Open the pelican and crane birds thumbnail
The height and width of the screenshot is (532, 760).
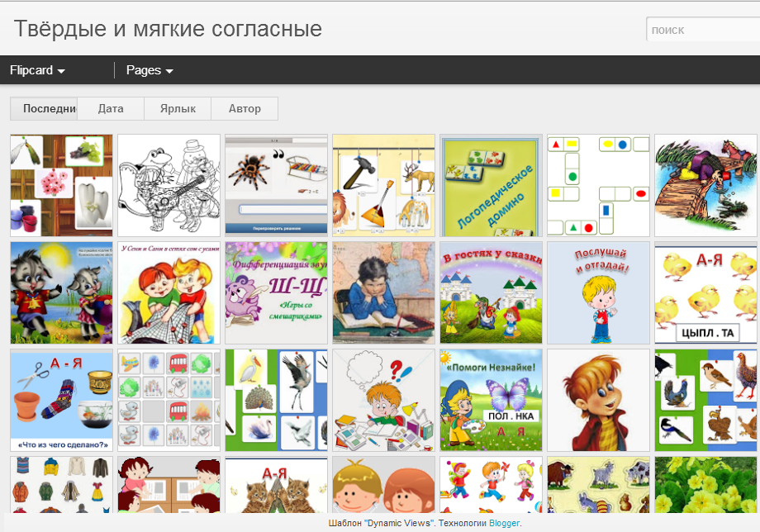pyautogui.click(x=276, y=400)
